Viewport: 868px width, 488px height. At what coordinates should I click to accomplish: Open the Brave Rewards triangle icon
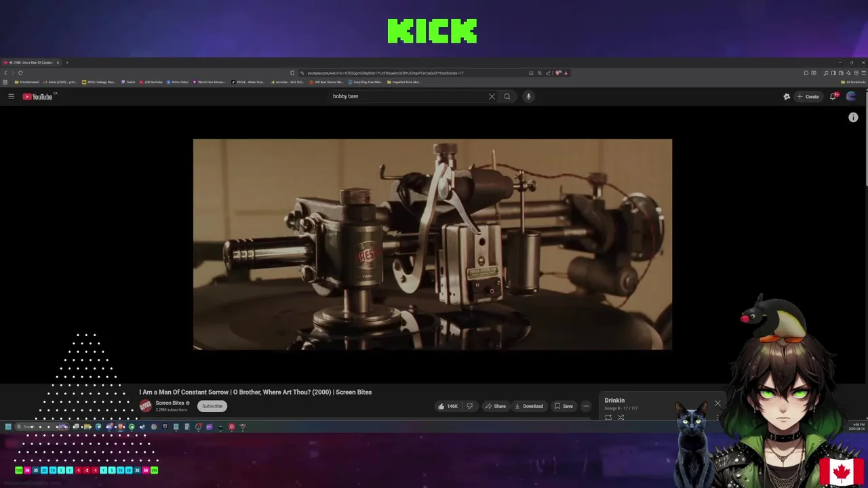point(566,73)
